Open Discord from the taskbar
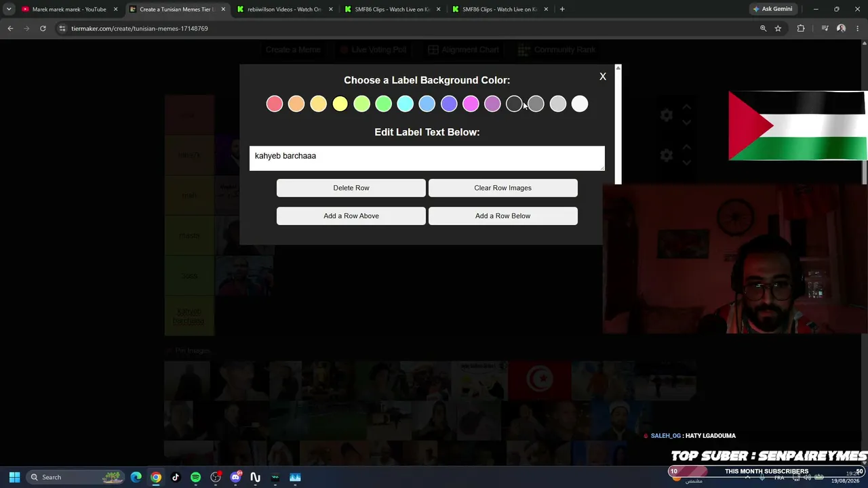868x488 pixels. (x=235, y=477)
